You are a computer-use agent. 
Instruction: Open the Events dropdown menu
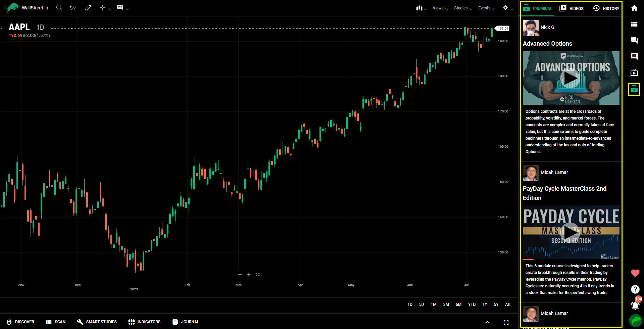click(x=486, y=8)
